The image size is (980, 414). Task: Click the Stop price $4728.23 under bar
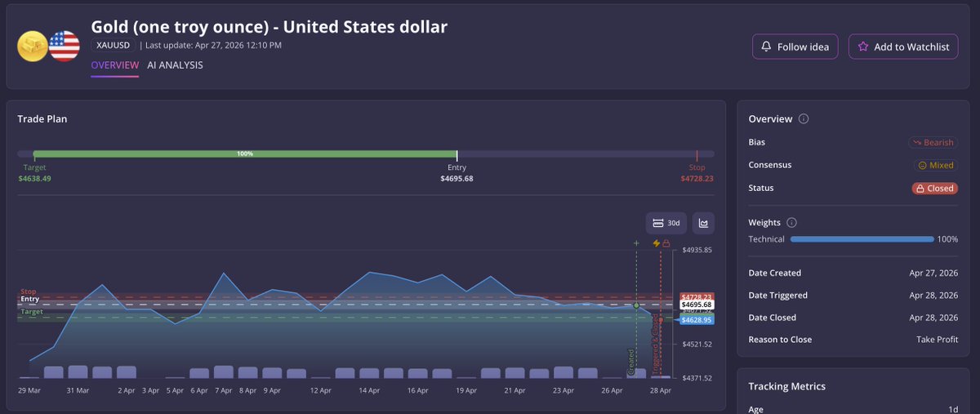[697, 178]
